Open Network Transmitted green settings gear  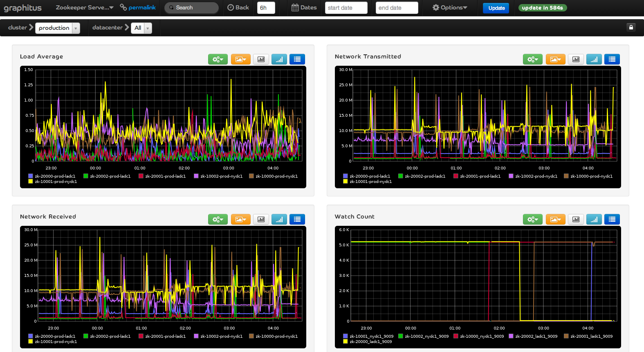point(533,59)
